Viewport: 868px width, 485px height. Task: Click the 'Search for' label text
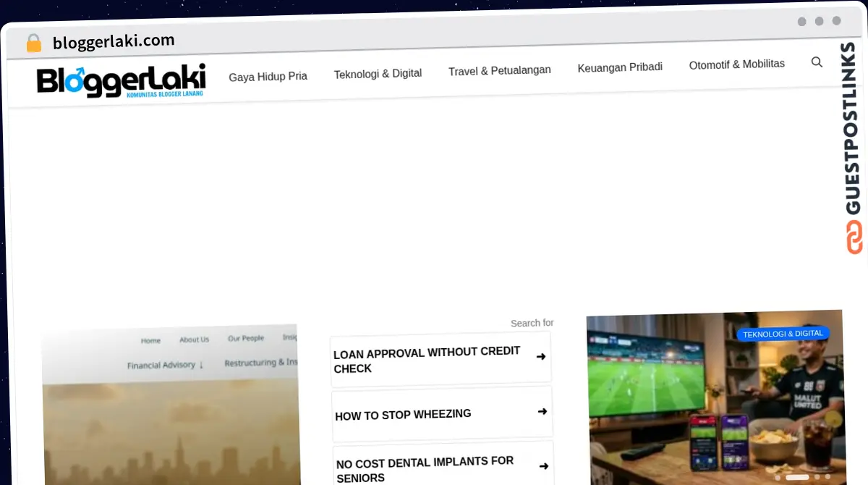532,323
